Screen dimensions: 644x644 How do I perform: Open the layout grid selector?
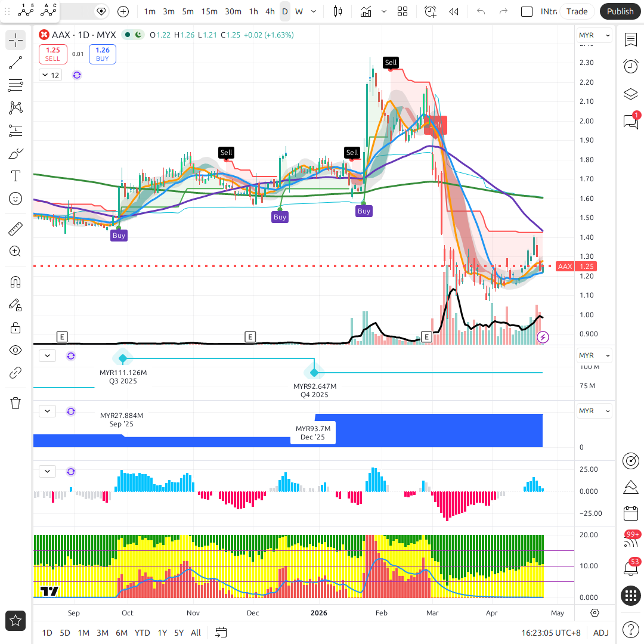click(x=402, y=11)
